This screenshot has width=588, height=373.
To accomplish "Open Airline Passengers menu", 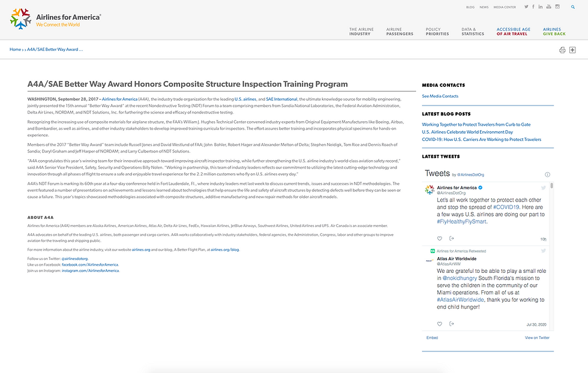I will [400, 32].
